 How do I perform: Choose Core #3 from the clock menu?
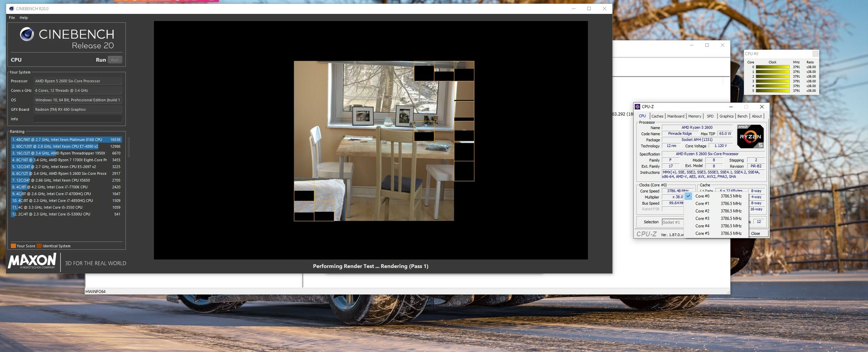[716, 219]
